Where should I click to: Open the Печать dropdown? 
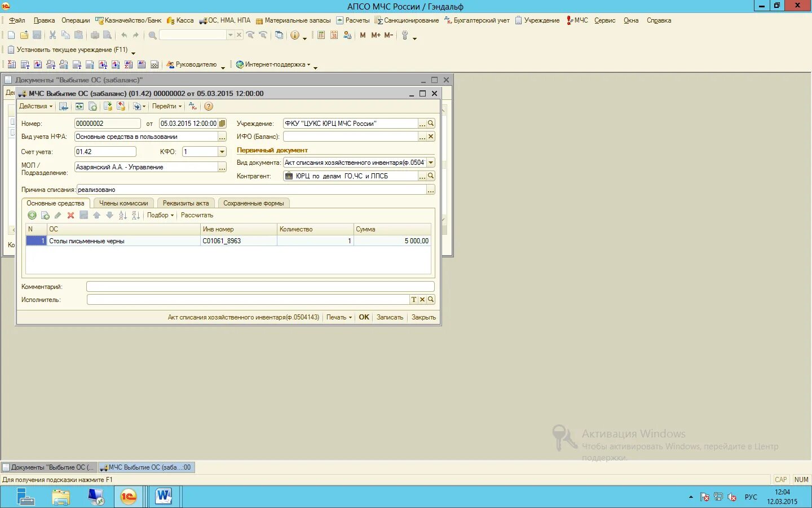pos(339,317)
